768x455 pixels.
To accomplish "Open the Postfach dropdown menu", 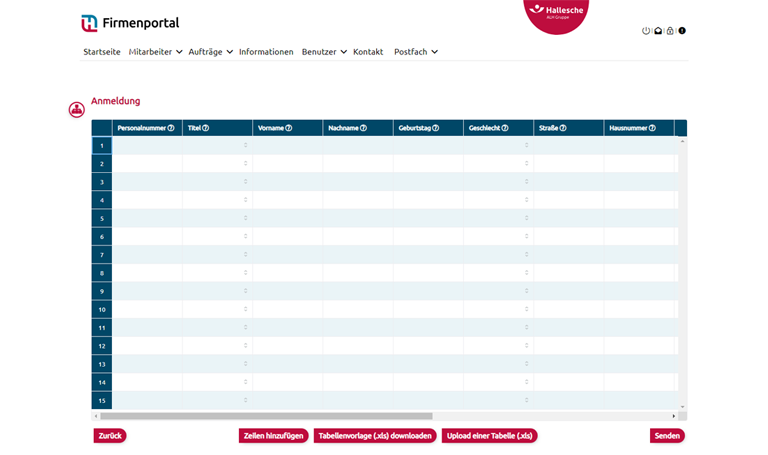I will [x=416, y=52].
